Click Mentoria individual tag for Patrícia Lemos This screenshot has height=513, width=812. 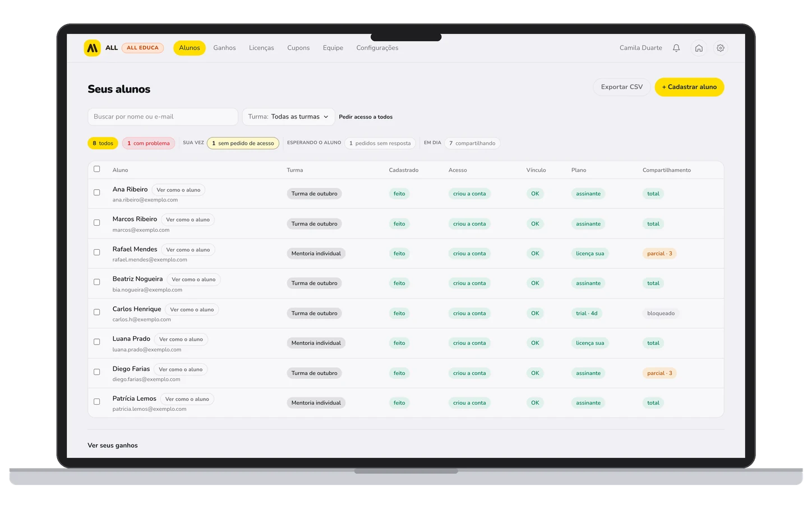tap(316, 403)
